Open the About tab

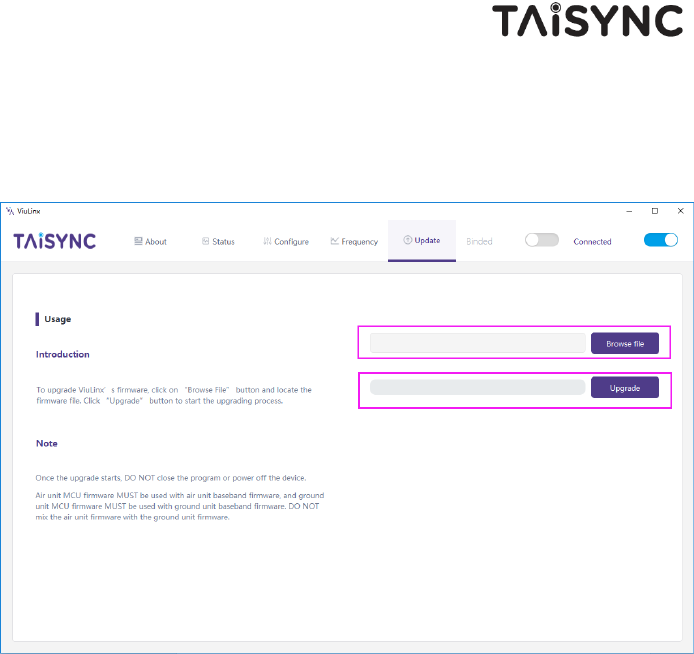click(x=150, y=242)
